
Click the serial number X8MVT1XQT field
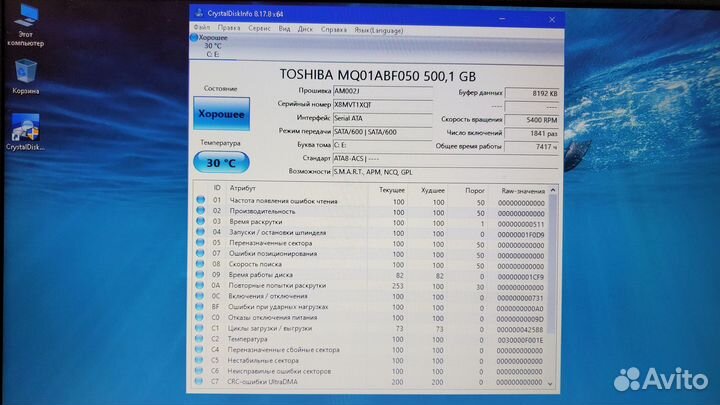click(x=382, y=105)
